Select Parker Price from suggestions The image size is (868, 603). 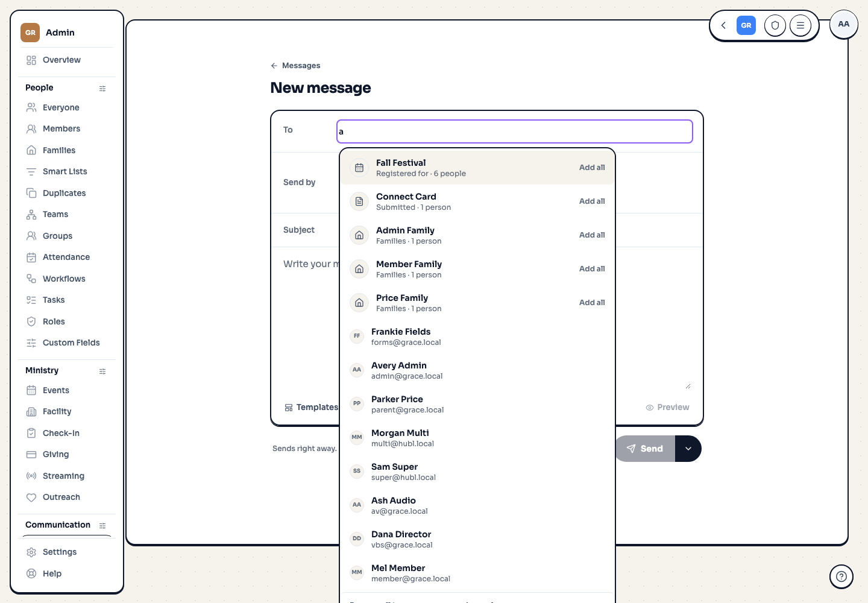tap(477, 404)
